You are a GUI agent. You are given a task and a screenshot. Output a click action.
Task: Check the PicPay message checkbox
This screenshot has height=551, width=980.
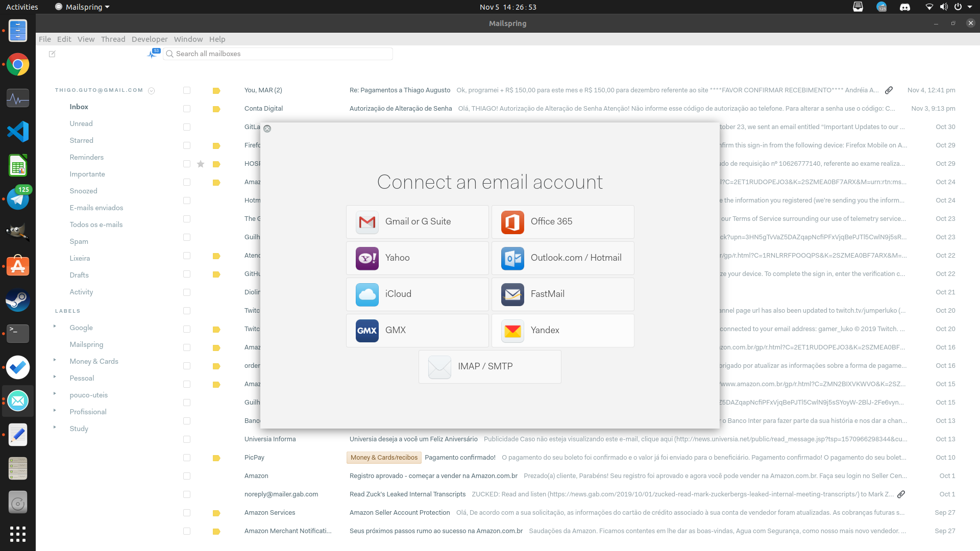pos(186,458)
